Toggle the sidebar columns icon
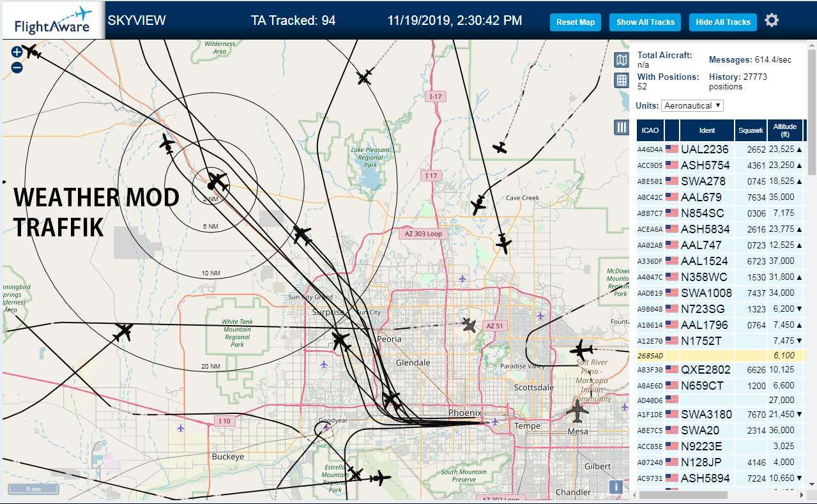Viewport: 817px width, 504px height. [622, 127]
